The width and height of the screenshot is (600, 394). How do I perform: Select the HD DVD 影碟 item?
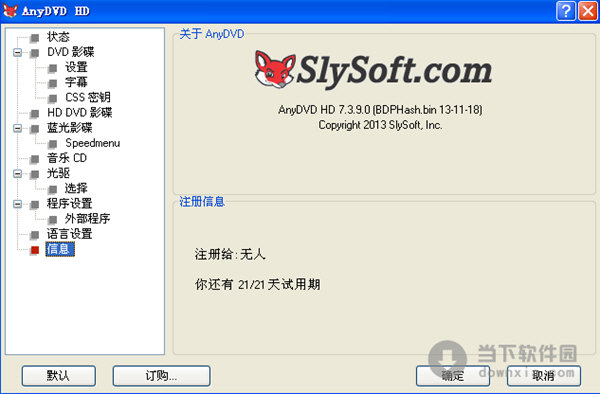click(80, 112)
